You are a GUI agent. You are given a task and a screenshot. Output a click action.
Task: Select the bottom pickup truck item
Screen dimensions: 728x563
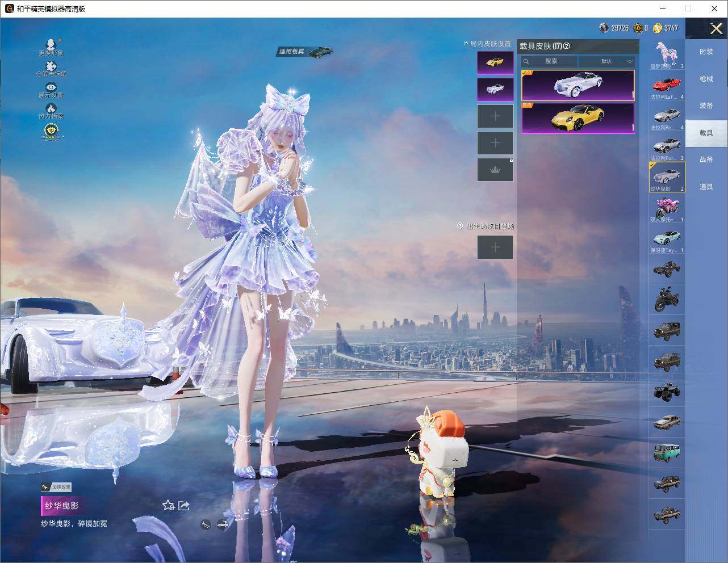(x=667, y=514)
